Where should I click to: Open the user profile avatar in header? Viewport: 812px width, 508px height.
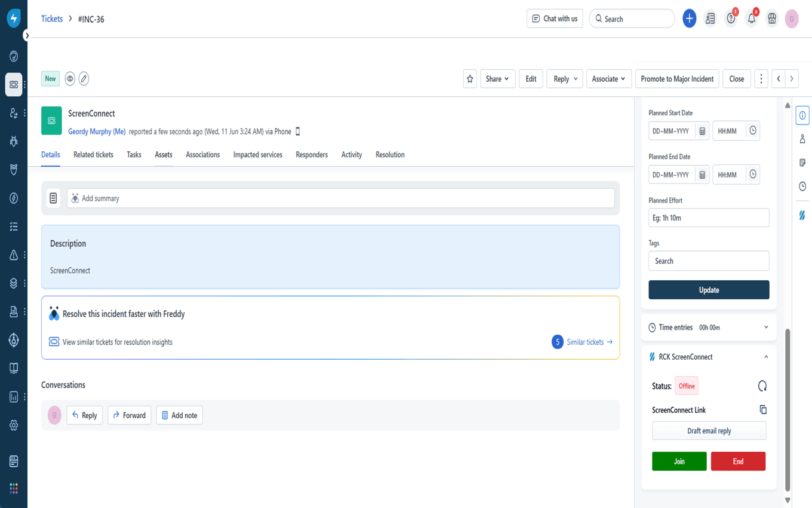tap(792, 19)
